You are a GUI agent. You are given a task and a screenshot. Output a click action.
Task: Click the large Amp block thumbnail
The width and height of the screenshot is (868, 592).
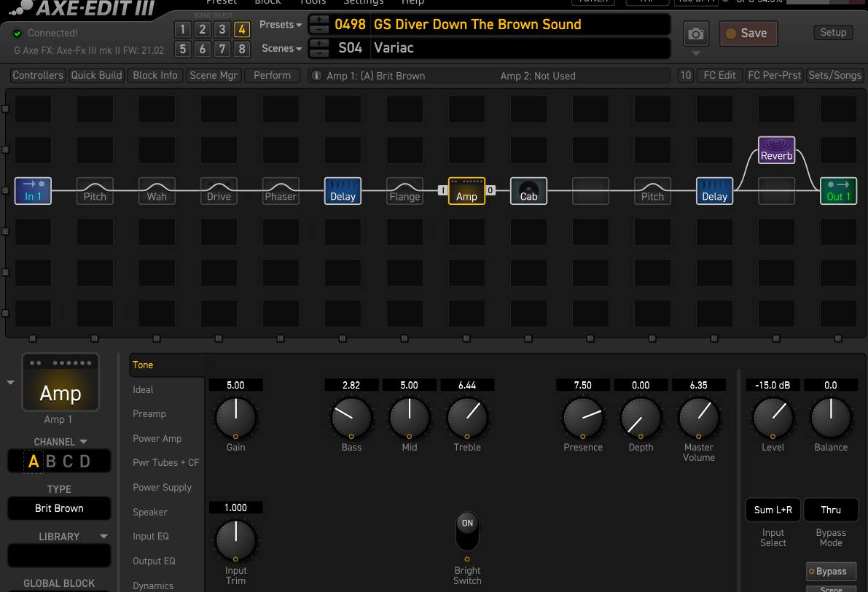coord(60,383)
